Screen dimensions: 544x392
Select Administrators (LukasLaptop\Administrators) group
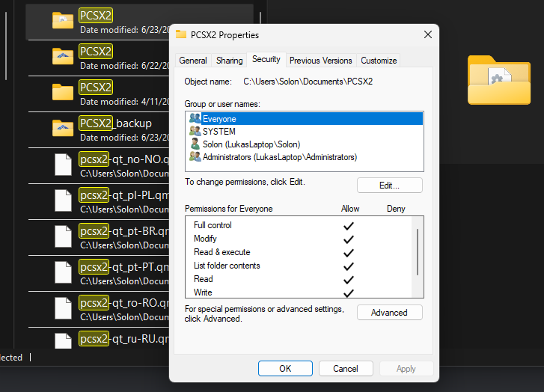[305, 157]
